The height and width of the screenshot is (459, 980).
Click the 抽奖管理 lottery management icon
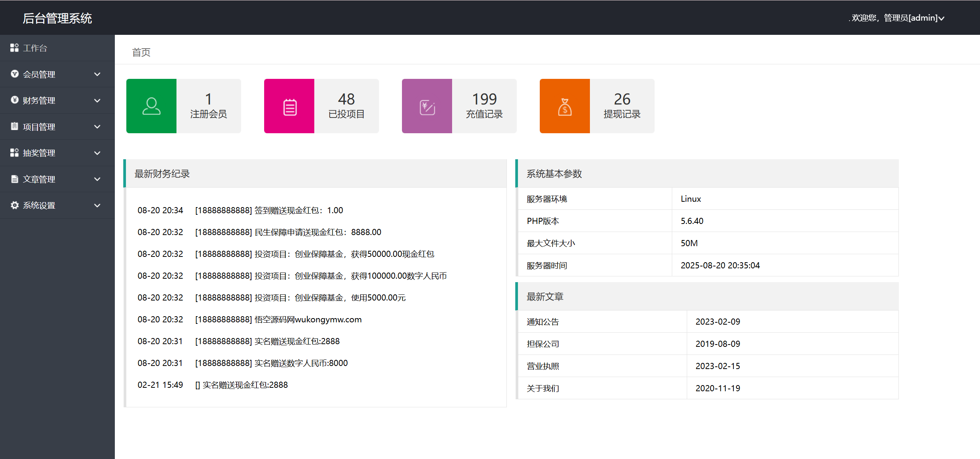point(15,152)
